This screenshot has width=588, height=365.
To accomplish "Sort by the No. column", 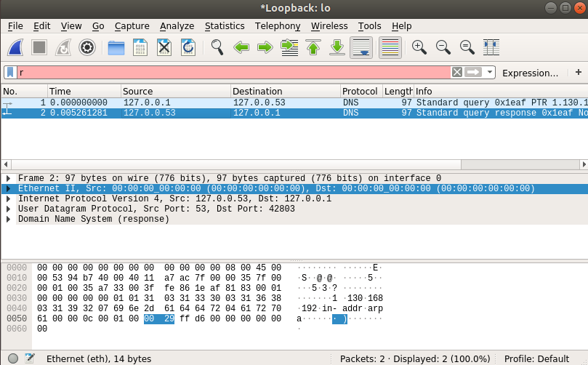I will (25, 91).
